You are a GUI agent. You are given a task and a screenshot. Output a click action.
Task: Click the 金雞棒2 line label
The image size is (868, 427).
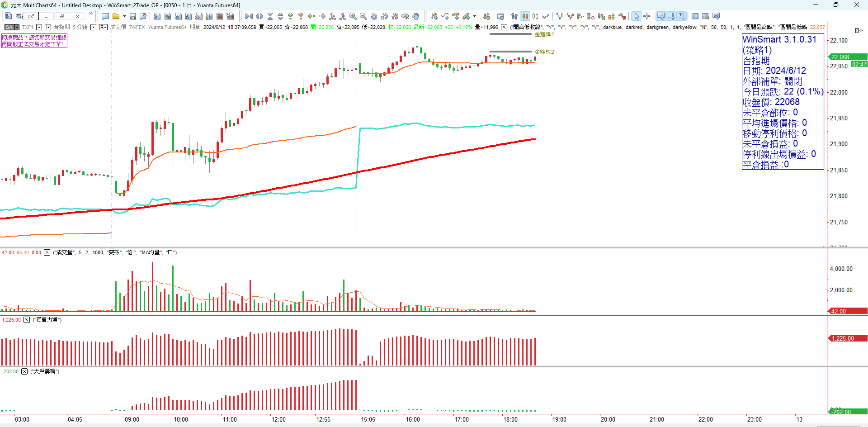544,52
